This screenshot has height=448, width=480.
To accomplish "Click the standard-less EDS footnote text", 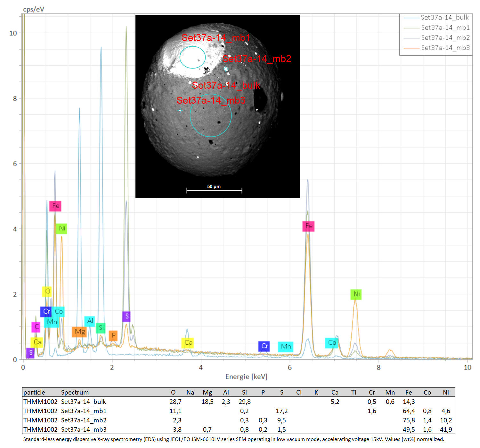I will (234, 439).
